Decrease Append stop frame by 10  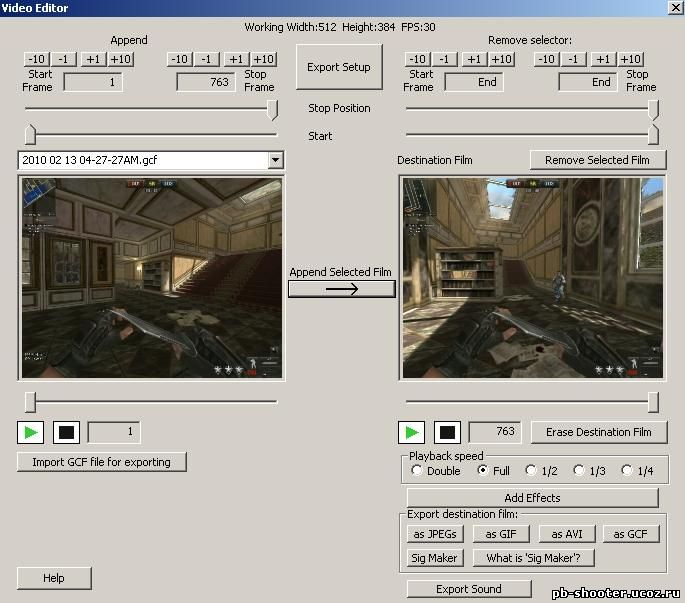point(180,59)
